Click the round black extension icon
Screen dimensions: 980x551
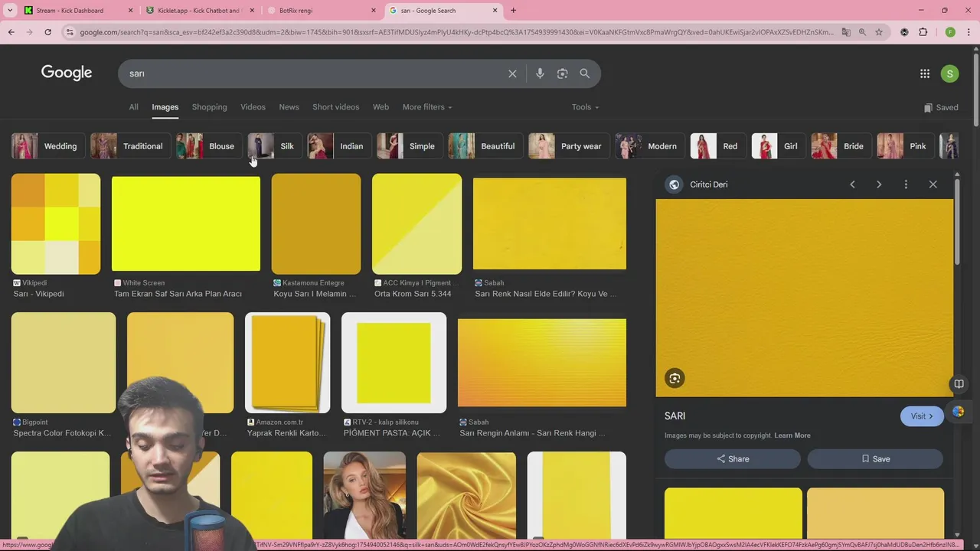tap(904, 32)
